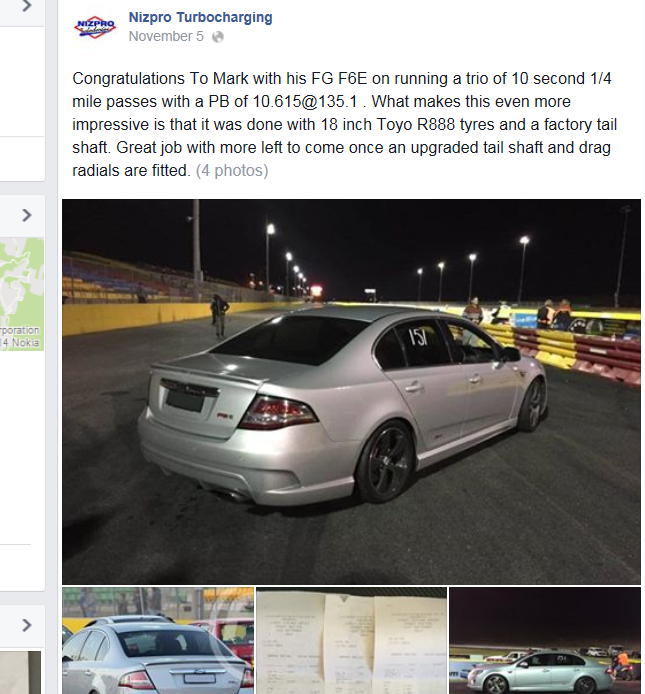
Task: Click the 151 number on the car window
Action: tap(417, 337)
